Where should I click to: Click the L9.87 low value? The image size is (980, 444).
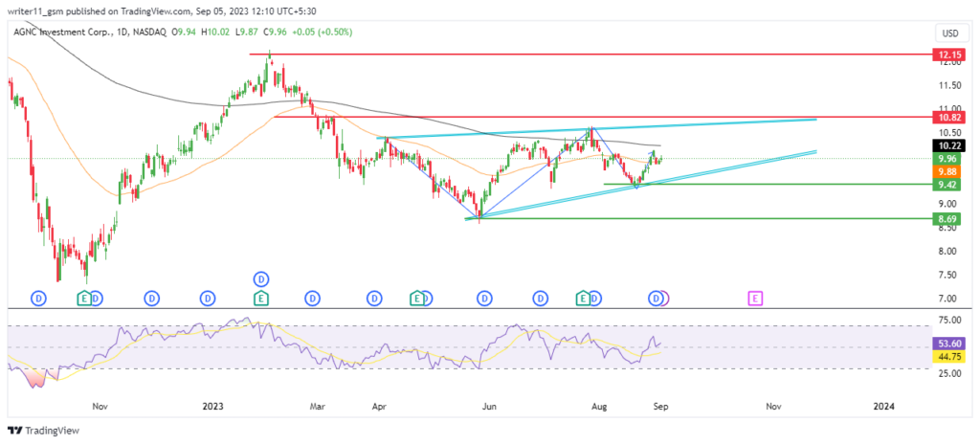(x=249, y=32)
